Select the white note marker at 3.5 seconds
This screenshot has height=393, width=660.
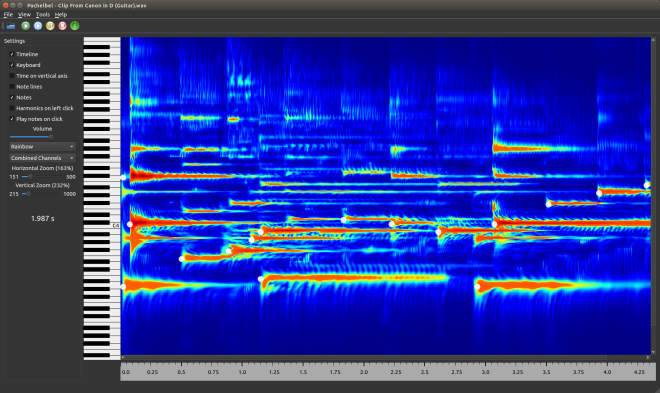(548, 204)
